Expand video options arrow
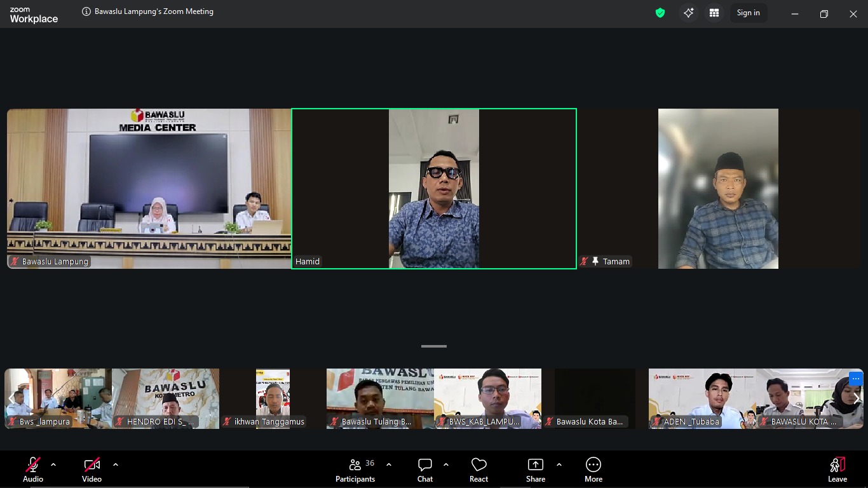Screen dimensions: 868x488 pos(116,464)
